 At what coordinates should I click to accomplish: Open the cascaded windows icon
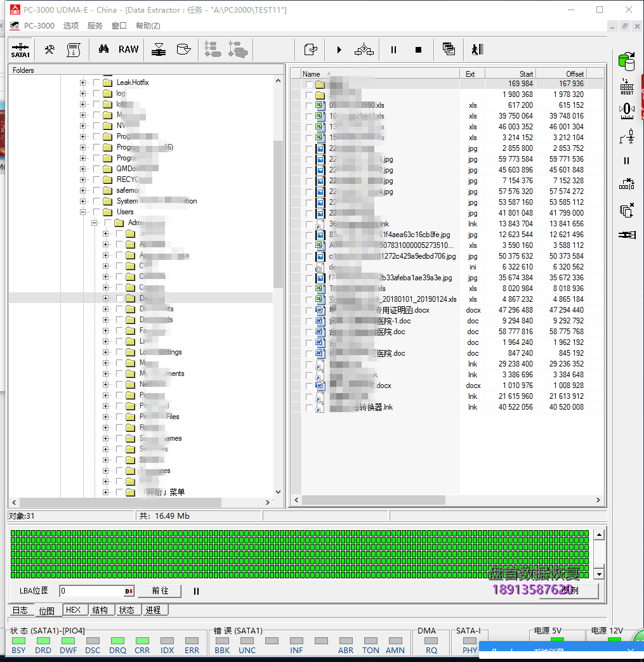coord(449,49)
